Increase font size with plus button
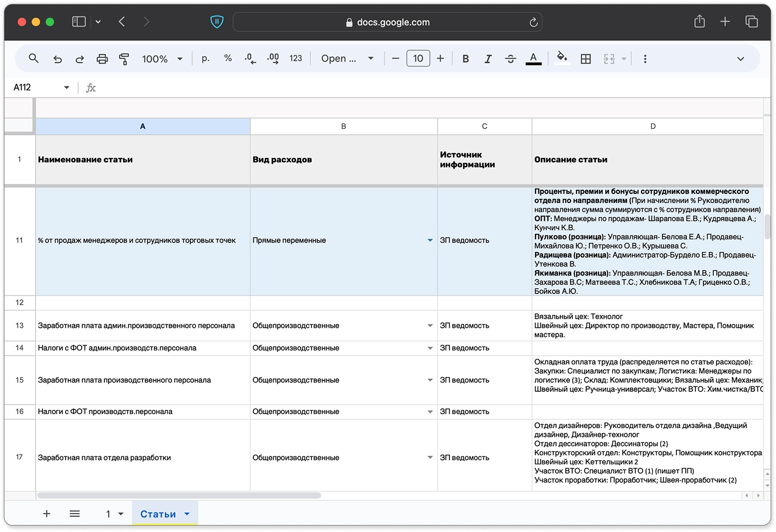 point(440,59)
